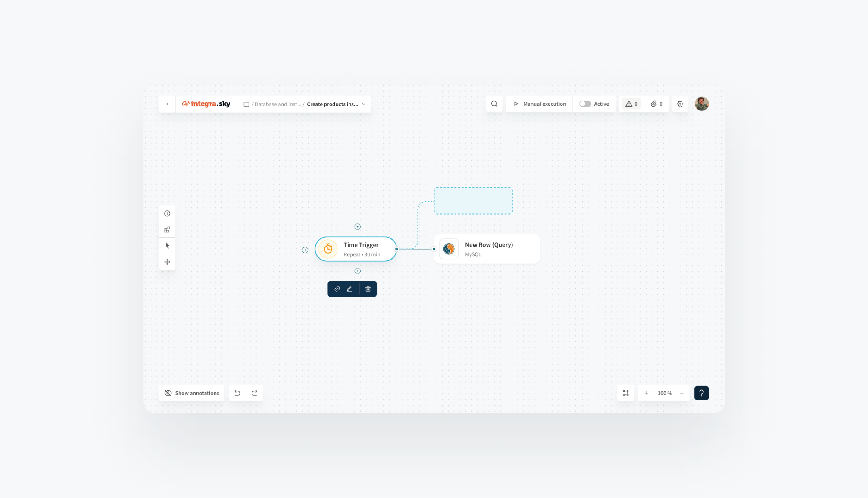Click the info icon in left toolbar
The image size is (868, 498).
pos(167,213)
